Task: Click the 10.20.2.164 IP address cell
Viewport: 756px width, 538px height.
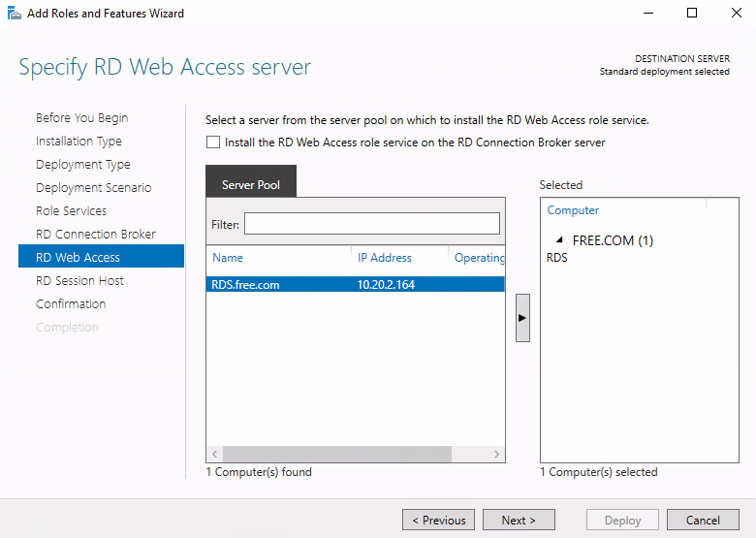Action: [386, 284]
